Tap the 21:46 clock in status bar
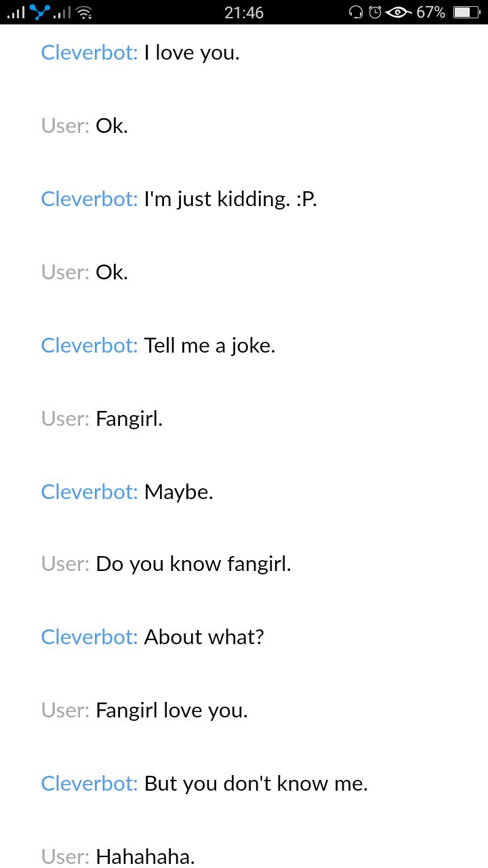488x868 pixels. click(244, 12)
